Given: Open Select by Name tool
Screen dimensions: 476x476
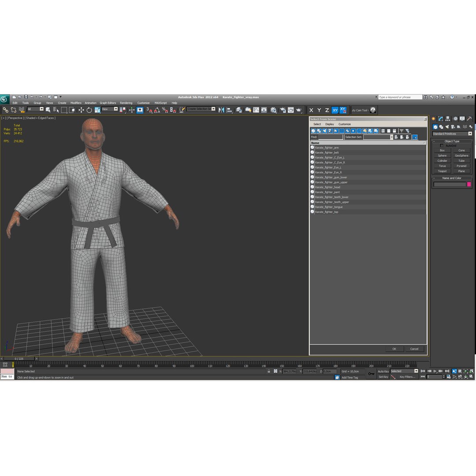Looking at the screenshot, I should [56, 110].
